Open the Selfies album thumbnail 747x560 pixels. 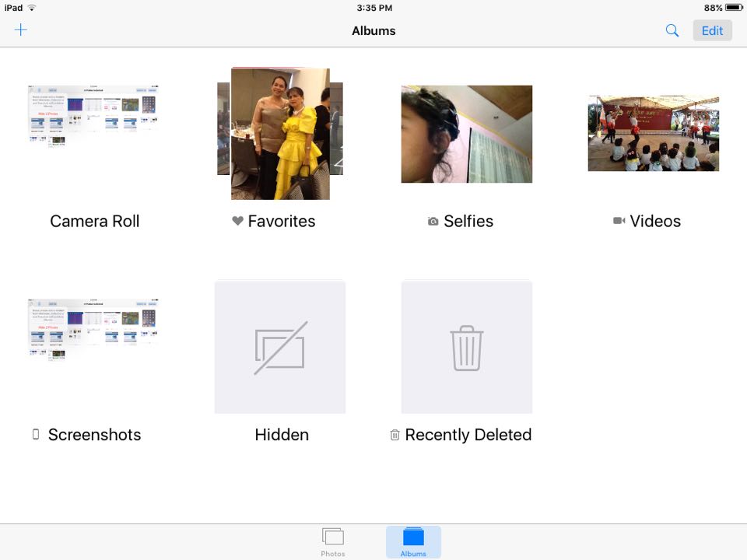(x=466, y=134)
